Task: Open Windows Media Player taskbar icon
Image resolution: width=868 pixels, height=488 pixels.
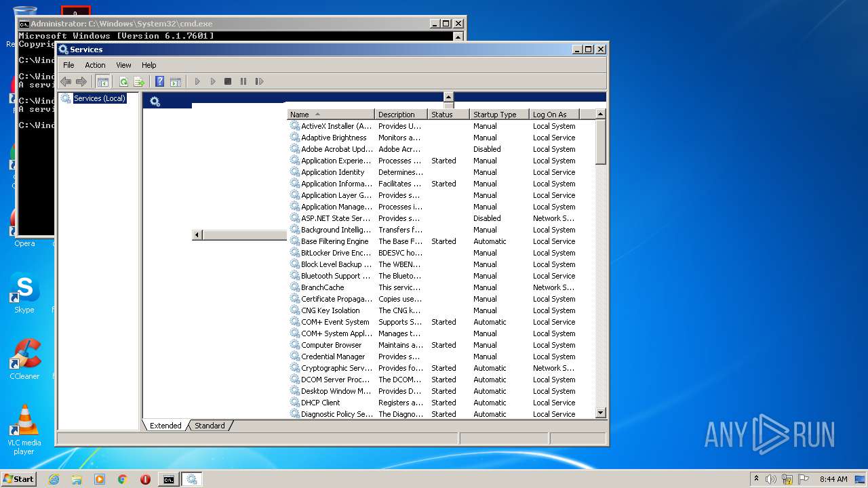Action: [100, 479]
